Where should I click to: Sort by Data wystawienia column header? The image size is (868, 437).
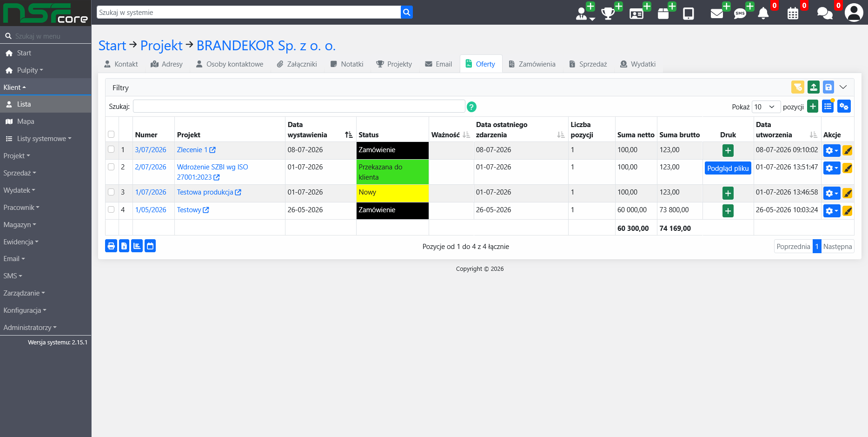[320, 130]
